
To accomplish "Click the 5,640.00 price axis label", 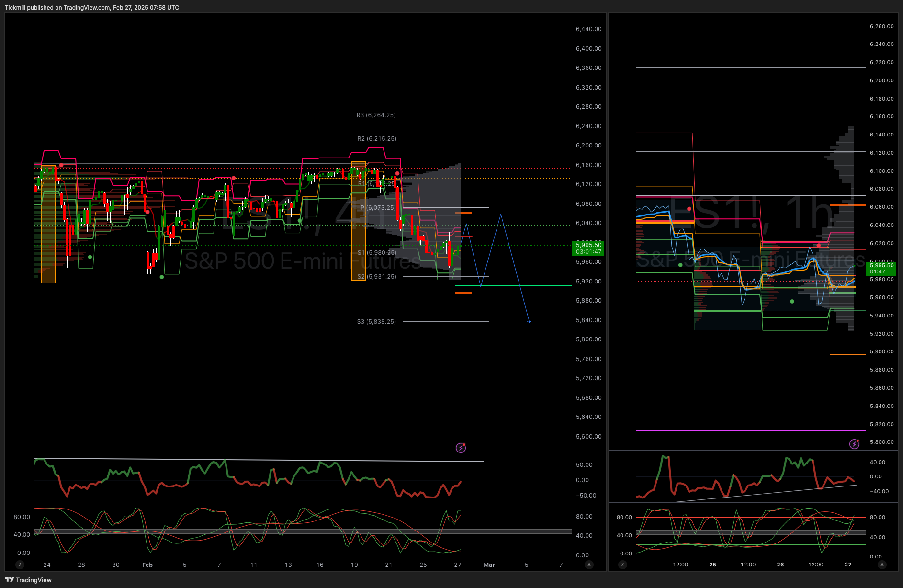I will coord(588,417).
